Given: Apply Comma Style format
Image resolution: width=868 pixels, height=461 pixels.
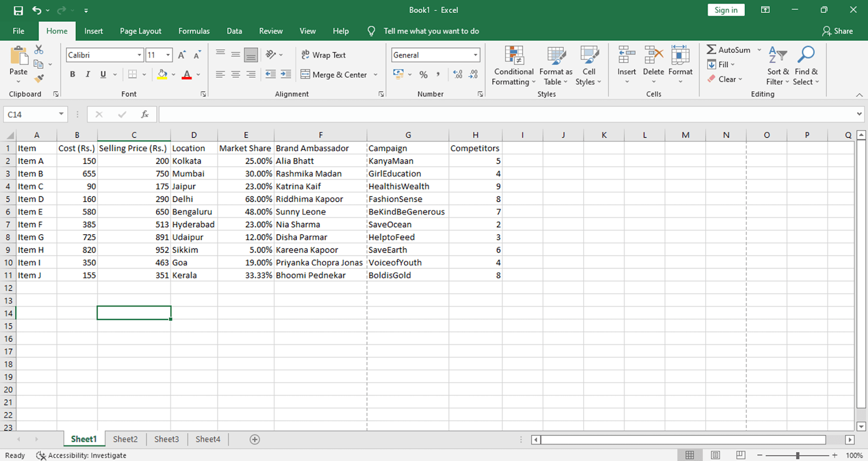Looking at the screenshot, I should click(438, 74).
